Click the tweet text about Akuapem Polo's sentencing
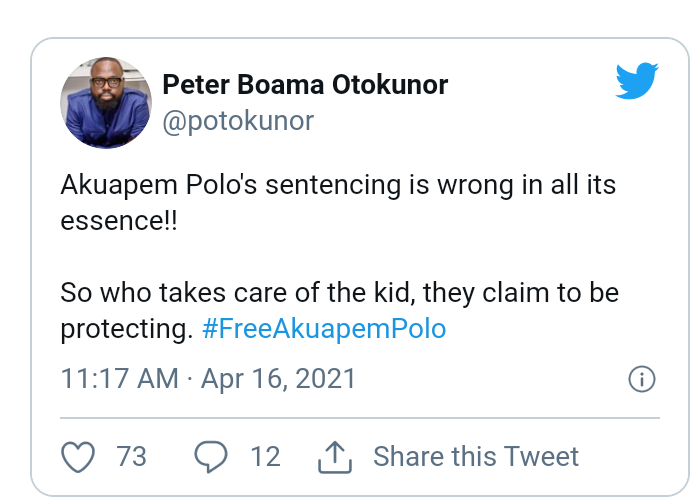The image size is (700, 504). tap(338, 203)
